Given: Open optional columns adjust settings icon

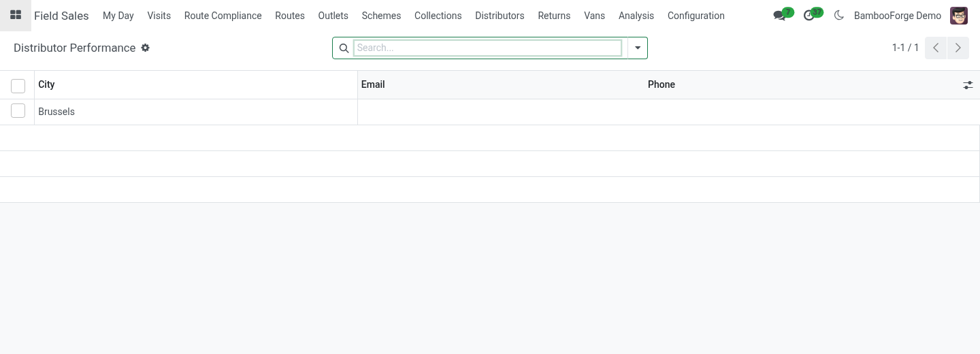Looking at the screenshot, I should click(x=968, y=85).
